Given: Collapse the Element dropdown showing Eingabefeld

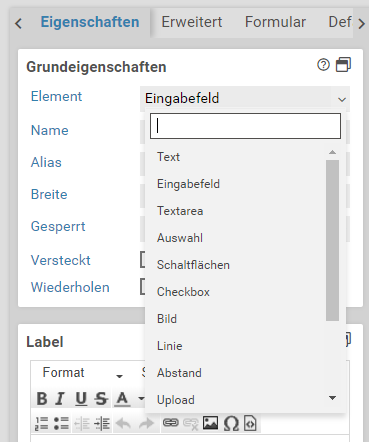Looking at the screenshot, I should 245,99.
